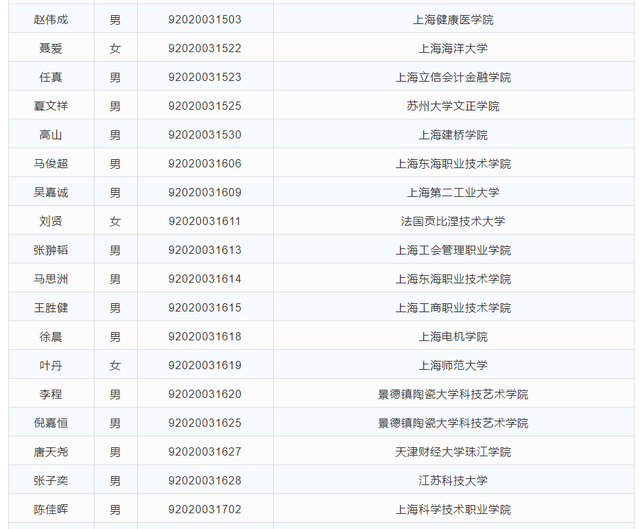Click the ID 92020031625

point(205,423)
